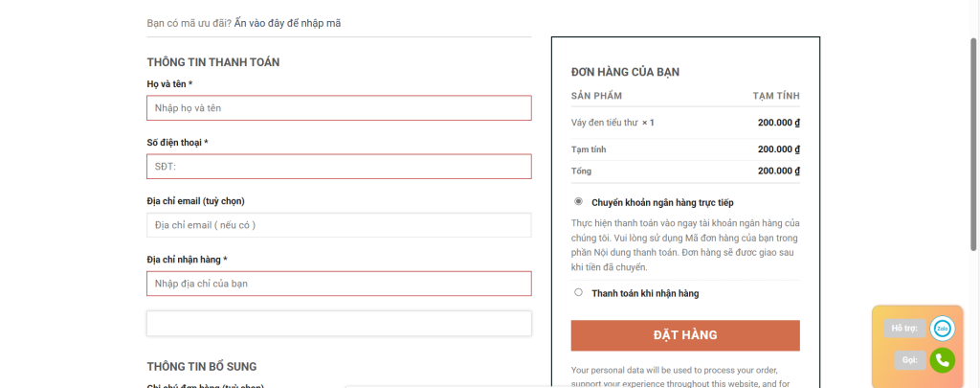The width and height of the screenshot is (980, 388).
Task: Click the green phone call icon
Action: (x=942, y=360)
